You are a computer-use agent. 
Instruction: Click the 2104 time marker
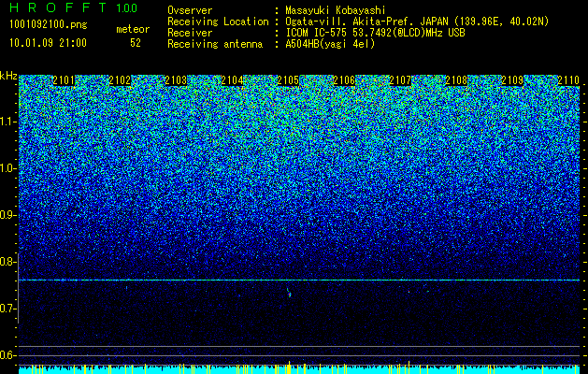(232, 80)
